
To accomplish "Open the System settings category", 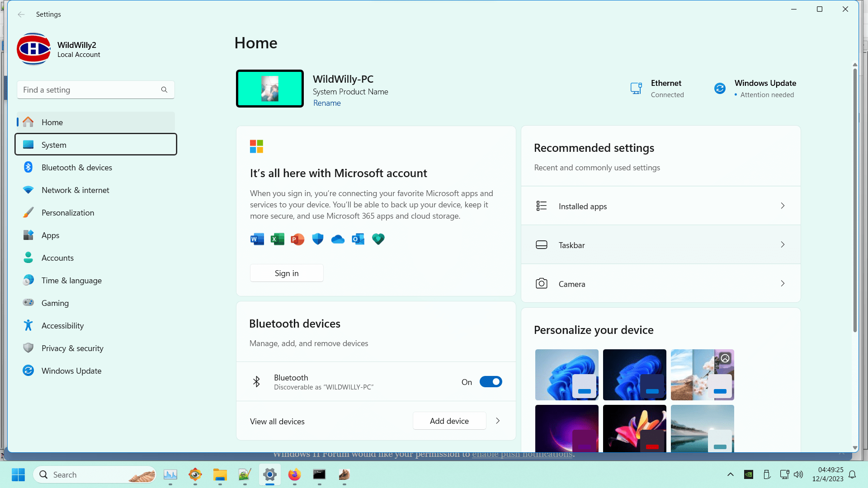I will point(96,145).
